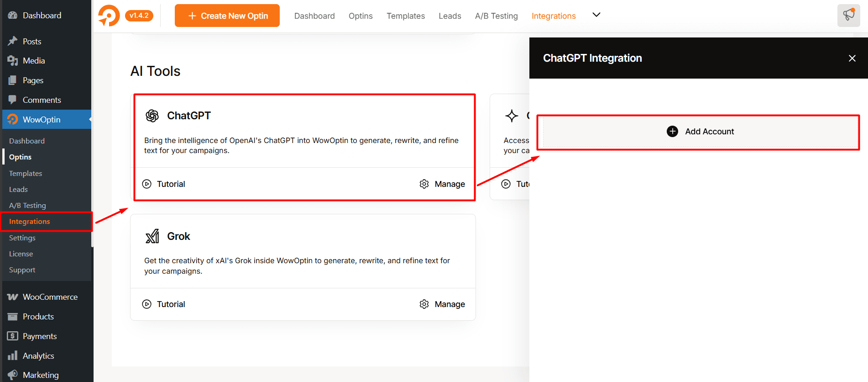868x382 pixels.
Task: Click the play icon on the partially hidden card
Action: tap(506, 184)
